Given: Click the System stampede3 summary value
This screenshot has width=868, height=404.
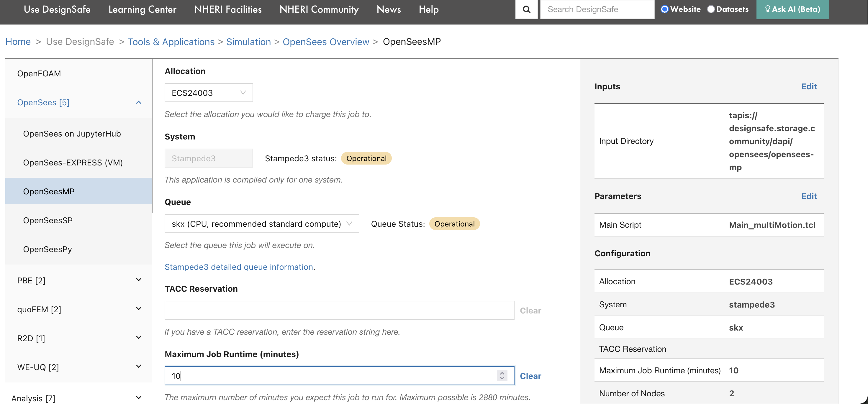Looking at the screenshot, I should coord(752,305).
